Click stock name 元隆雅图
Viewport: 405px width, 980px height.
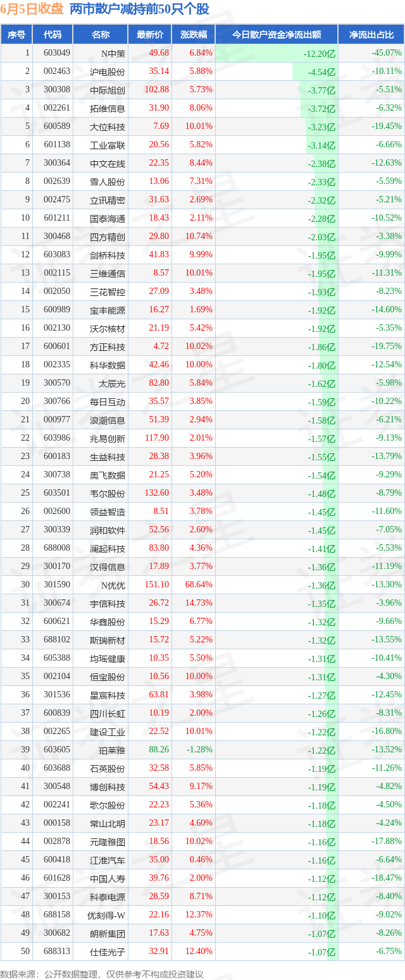pos(108,842)
